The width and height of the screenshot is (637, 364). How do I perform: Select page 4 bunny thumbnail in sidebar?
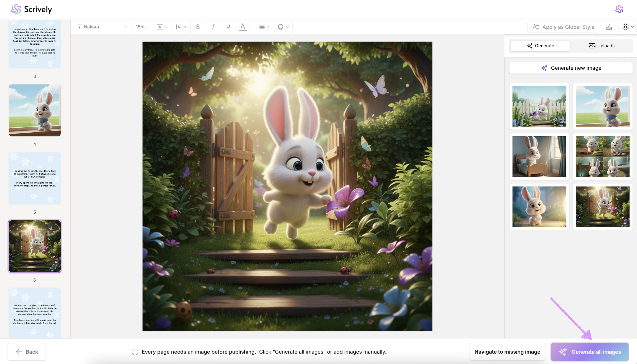point(35,110)
